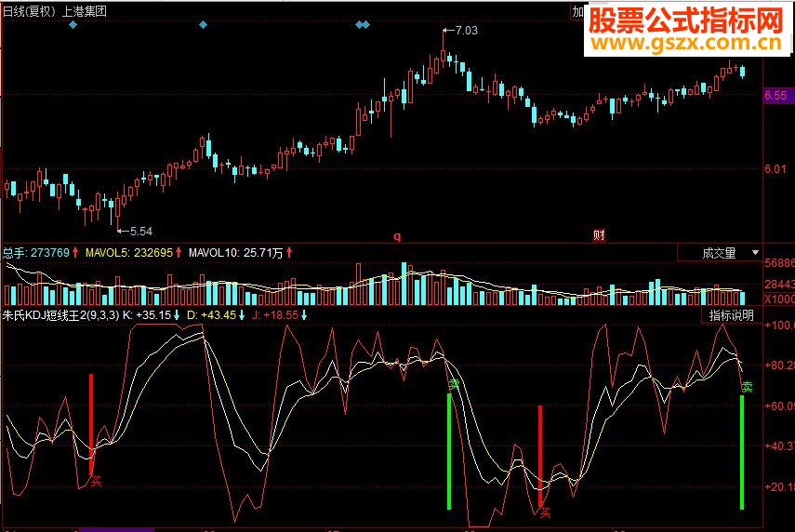
Task: Click the 卖 sell signal at the rightmost green bar
Action: (x=747, y=388)
